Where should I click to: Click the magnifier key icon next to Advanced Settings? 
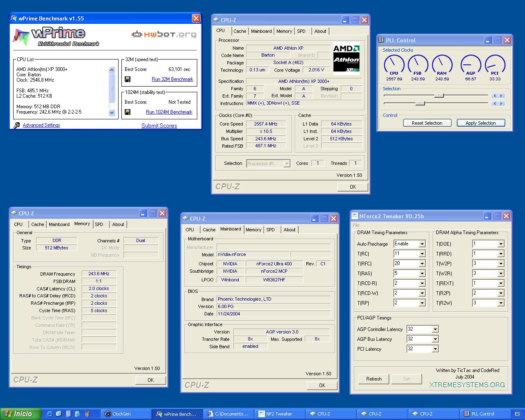(x=16, y=126)
